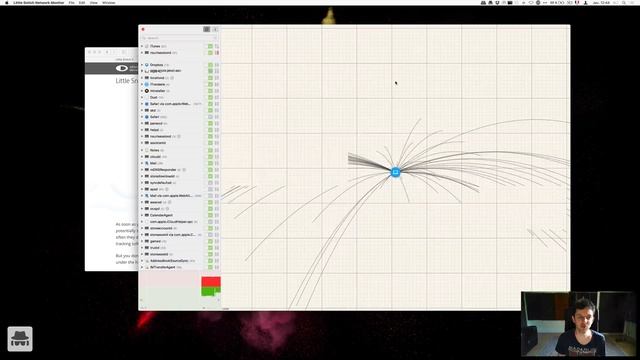The width and height of the screenshot is (640, 360).
Task: Click the Dropbox app icon in list
Action: pyautogui.click(x=147, y=64)
